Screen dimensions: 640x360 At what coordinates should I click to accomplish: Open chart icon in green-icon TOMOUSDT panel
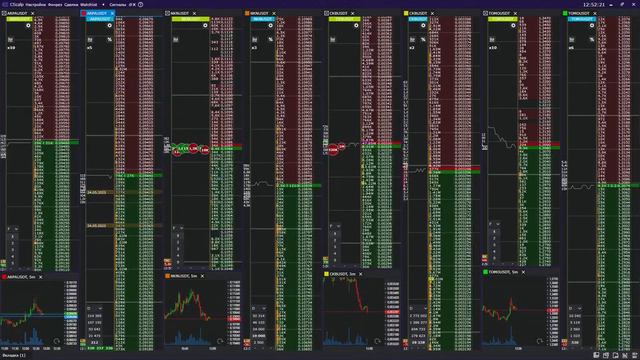pyautogui.click(x=571, y=40)
